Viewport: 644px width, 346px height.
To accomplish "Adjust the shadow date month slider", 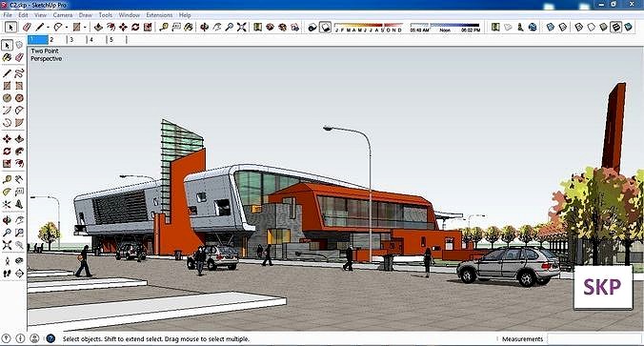I will (369, 27).
